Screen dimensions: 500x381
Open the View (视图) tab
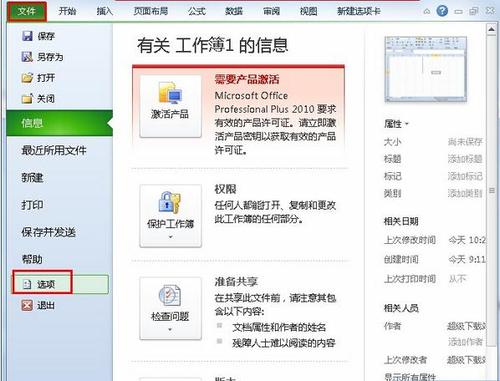coord(308,11)
